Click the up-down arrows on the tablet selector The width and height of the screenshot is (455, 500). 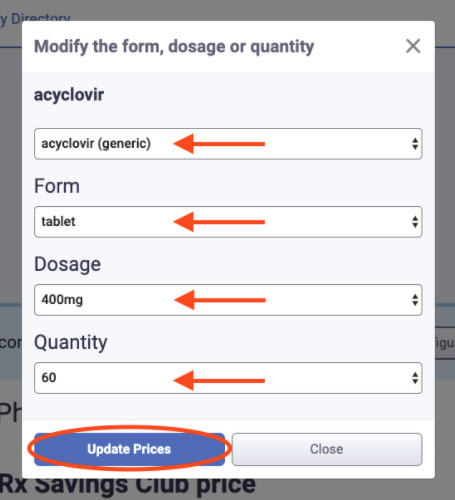[415, 222]
